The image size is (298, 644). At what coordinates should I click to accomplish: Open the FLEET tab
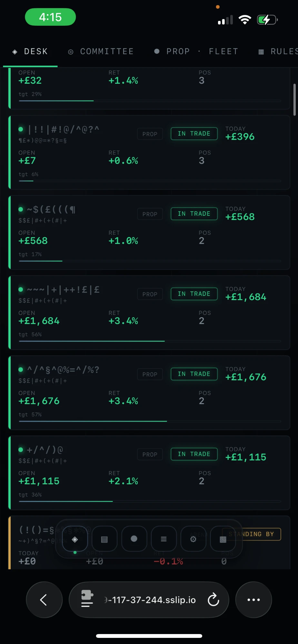[223, 52]
